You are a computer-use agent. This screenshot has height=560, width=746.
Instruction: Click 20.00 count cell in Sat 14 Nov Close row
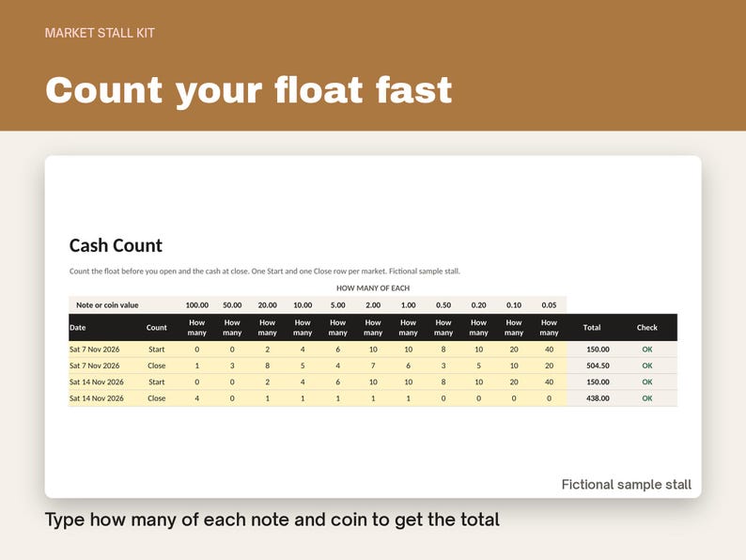tap(268, 398)
